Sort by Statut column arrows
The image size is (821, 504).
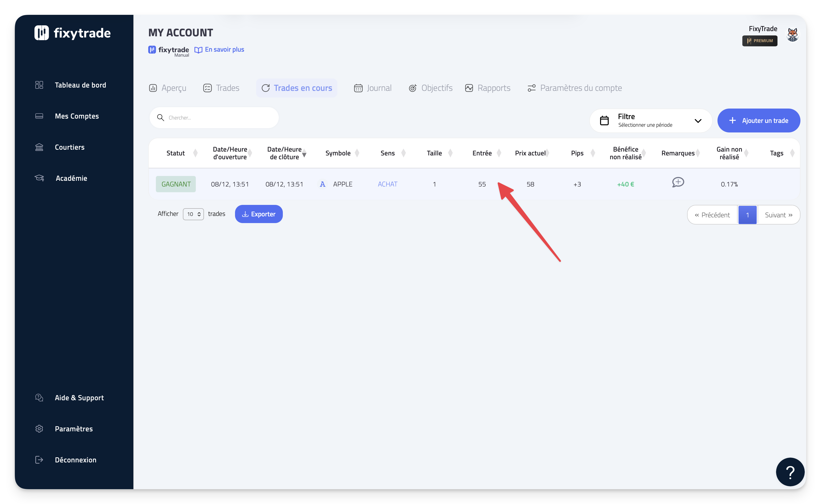click(x=195, y=153)
